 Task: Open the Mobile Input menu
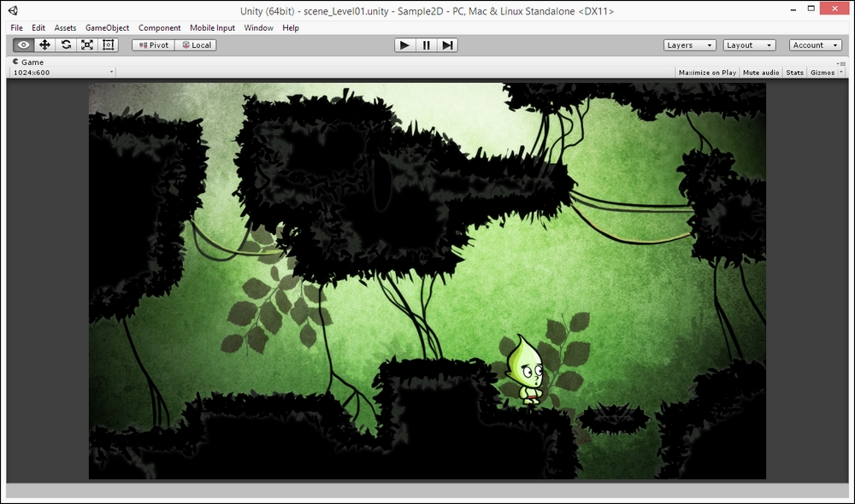point(212,28)
